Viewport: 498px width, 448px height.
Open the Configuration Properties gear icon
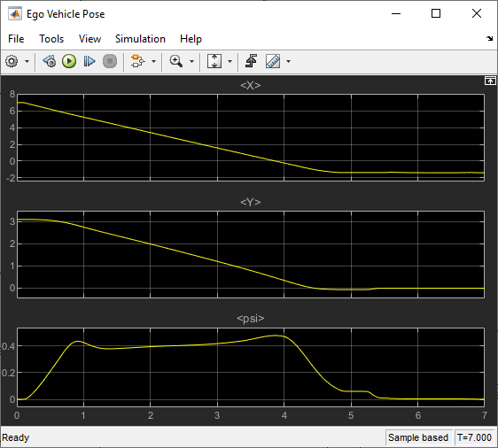coord(12,61)
